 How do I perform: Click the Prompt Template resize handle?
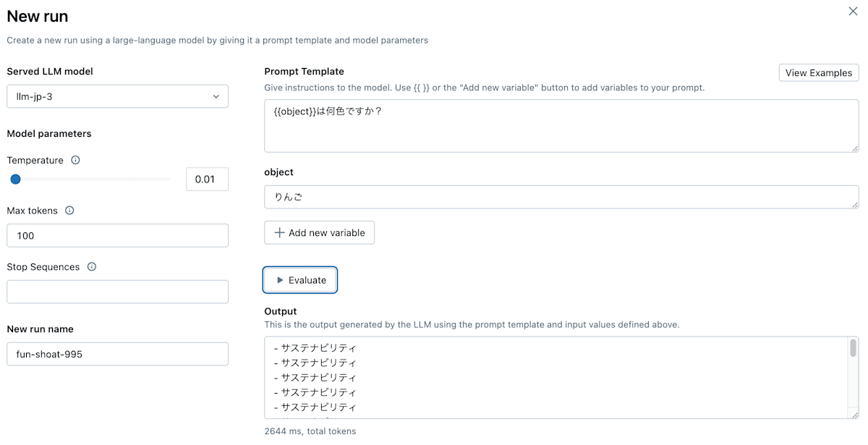pyautogui.click(x=854, y=148)
